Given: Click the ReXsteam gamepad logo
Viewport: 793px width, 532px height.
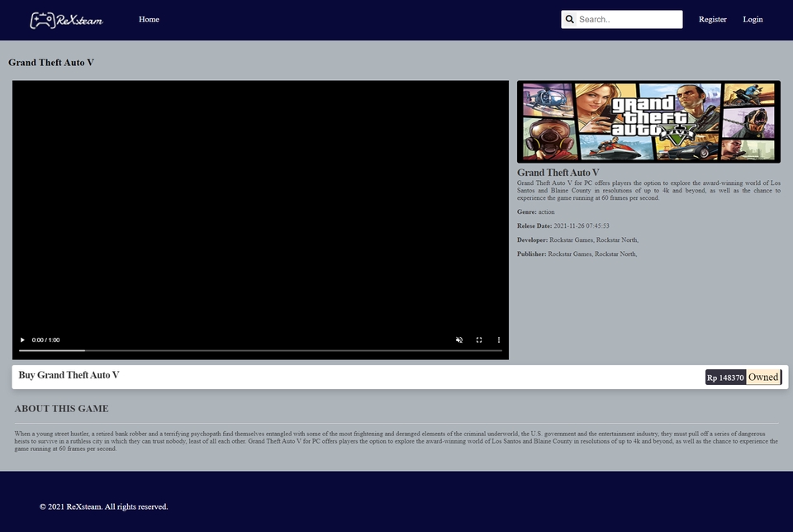Looking at the screenshot, I should click(x=66, y=20).
